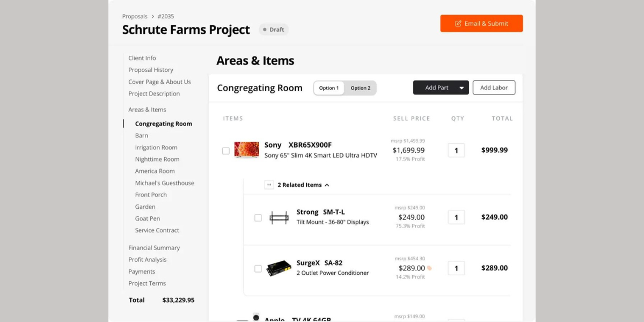Click the msrp $454.30 label
Screen dimensions: 644x322
coord(409,258)
